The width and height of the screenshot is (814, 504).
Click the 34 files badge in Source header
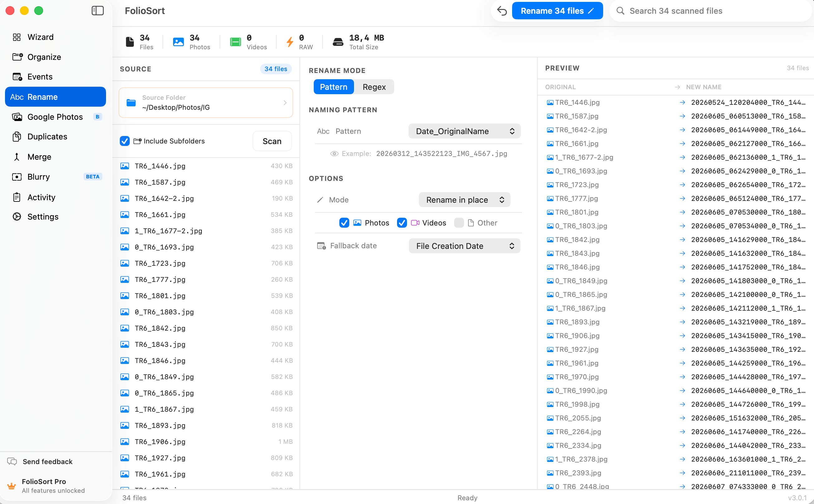tap(276, 69)
